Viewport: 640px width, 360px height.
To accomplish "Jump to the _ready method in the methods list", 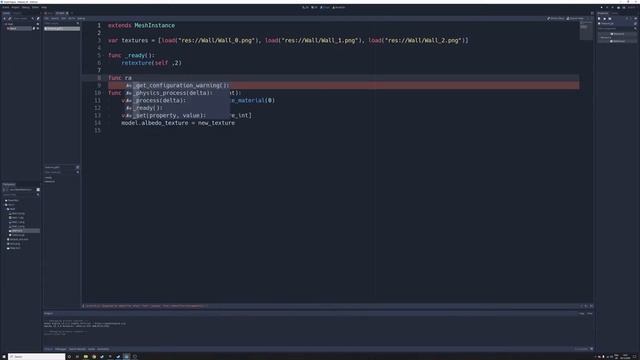I will [x=48, y=178].
